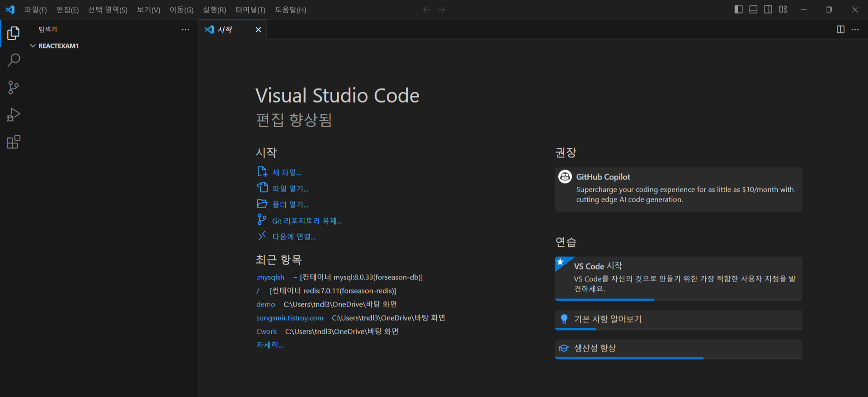This screenshot has width=868, height=397.
Task: Open the 보기(V) menu
Action: 149,10
